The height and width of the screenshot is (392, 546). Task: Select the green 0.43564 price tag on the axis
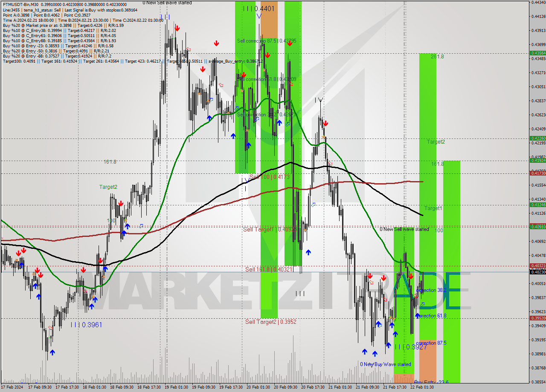537,53
